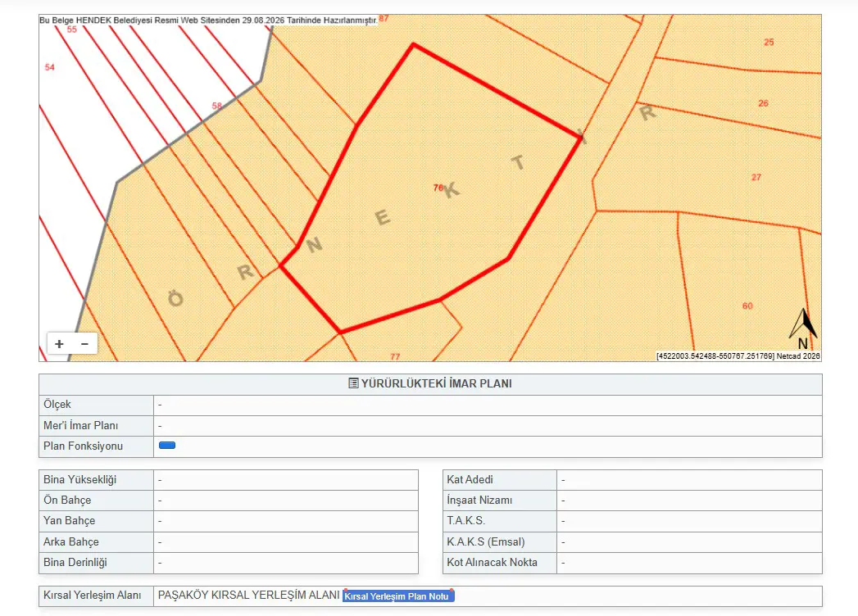Select parcel 77 label below highlighted parcel
Viewport: 858px width, 616px height.
pyautogui.click(x=395, y=356)
